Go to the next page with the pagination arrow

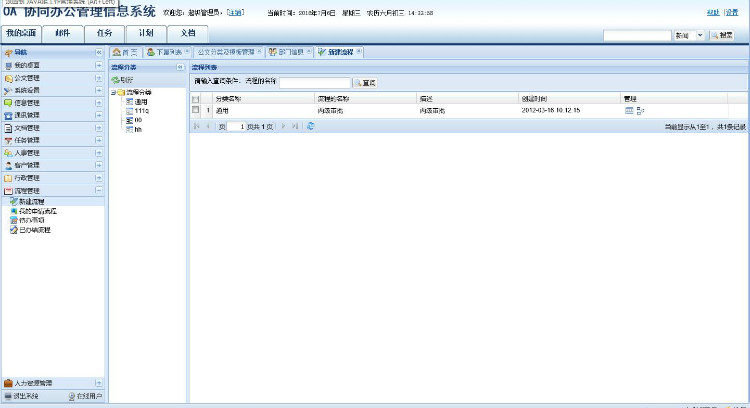[x=284, y=126]
